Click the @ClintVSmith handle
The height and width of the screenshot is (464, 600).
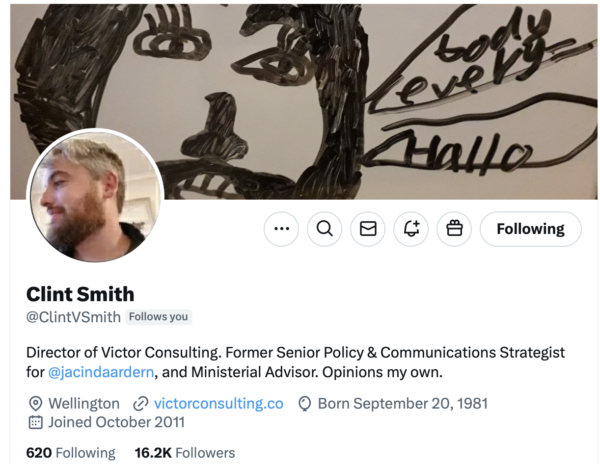click(73, 317)
